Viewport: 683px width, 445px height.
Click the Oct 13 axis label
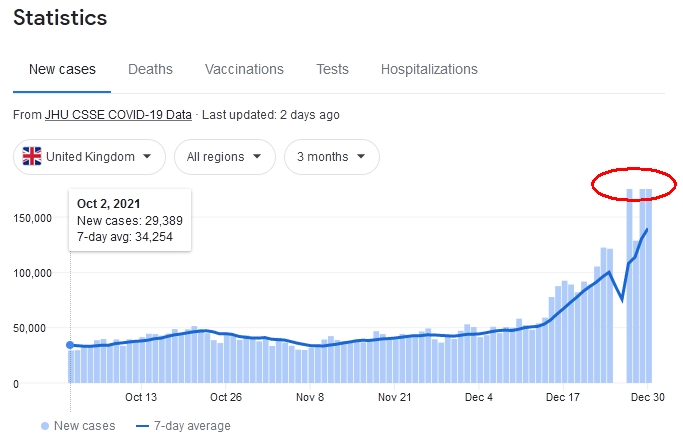[141, 397]
